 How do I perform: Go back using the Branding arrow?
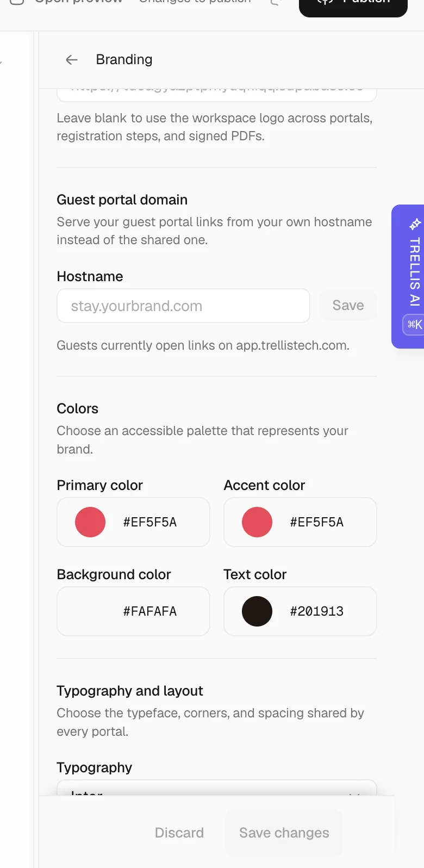tap(72, 60)
